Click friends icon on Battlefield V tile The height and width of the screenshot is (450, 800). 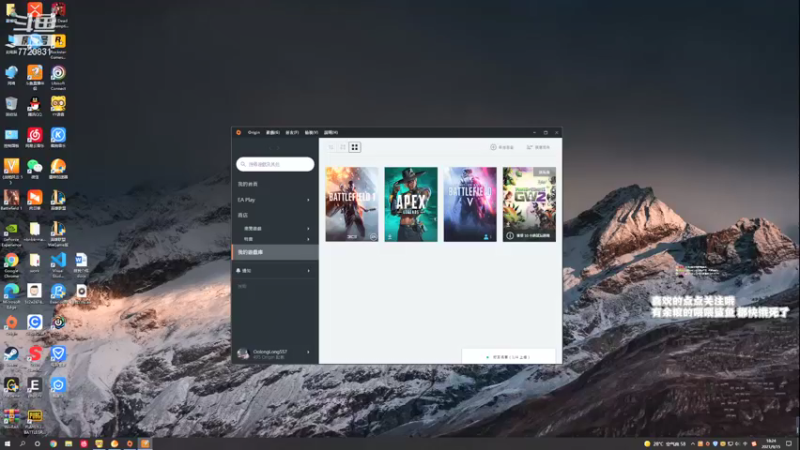(x=486, y=237)
